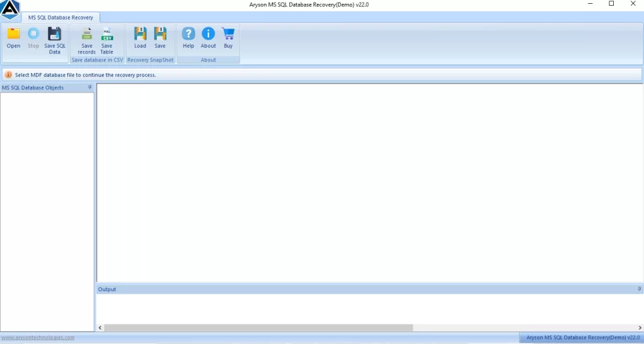Close the Aryson MS SQL Recovery window
This screenshot has height=344, width=644.
pos(633,4)
